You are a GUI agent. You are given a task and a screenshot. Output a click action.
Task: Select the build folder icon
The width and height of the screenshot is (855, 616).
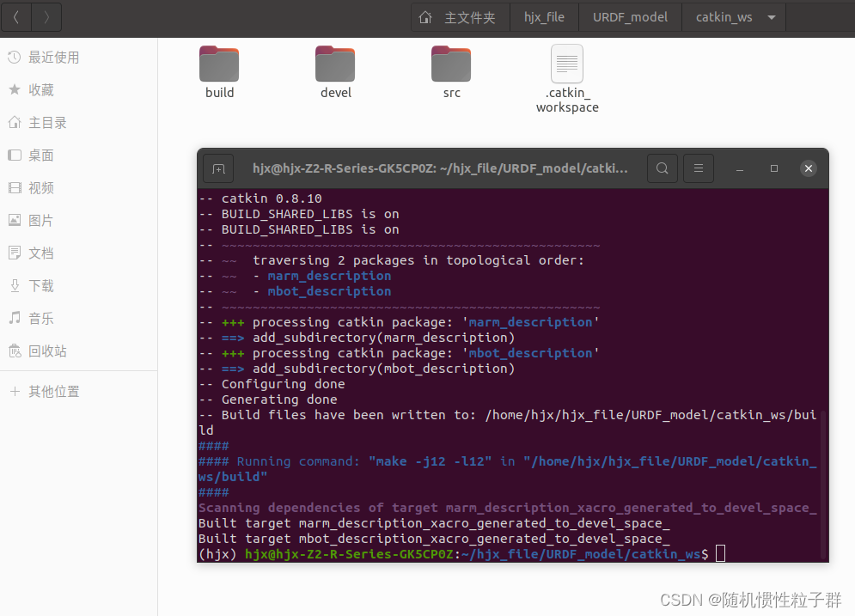point(219,64)
